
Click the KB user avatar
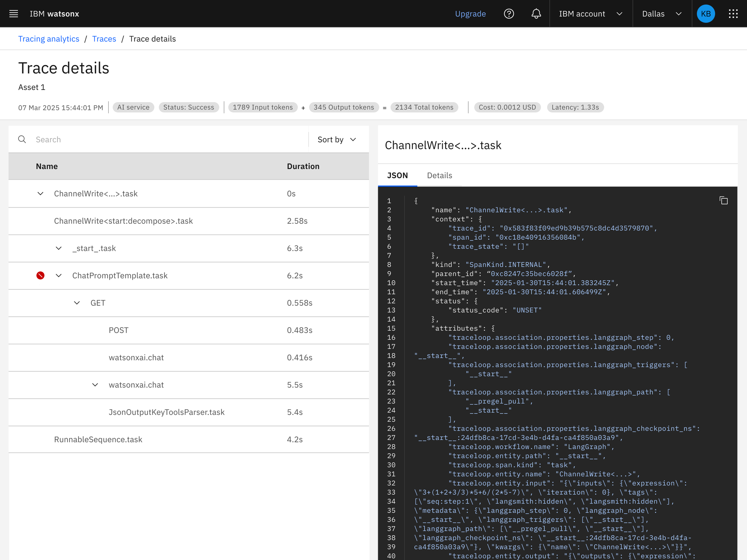click(x=705, y=13)
